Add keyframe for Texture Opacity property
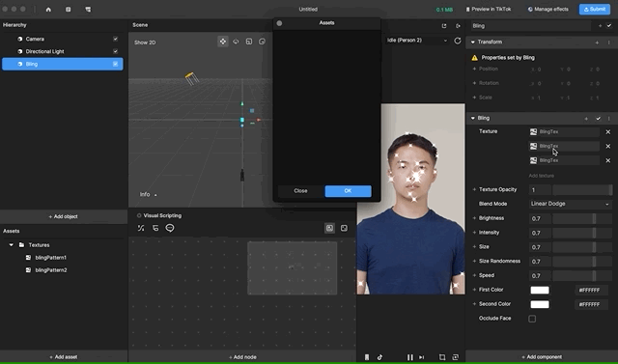 (x=474, y=189)
